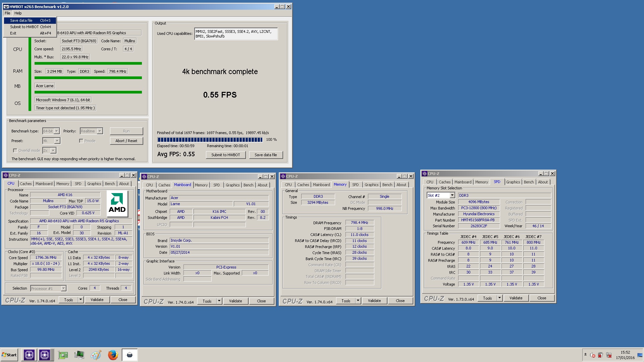Screen dimensions: 644x362
Task: Click the disconnected network tray icon
Action: [609, 355]
